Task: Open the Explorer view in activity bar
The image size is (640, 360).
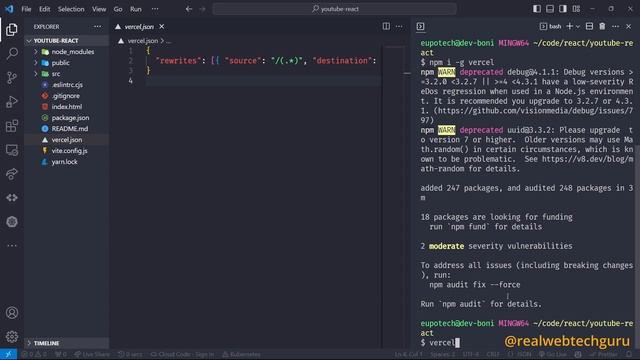Action: click(12, 29)
